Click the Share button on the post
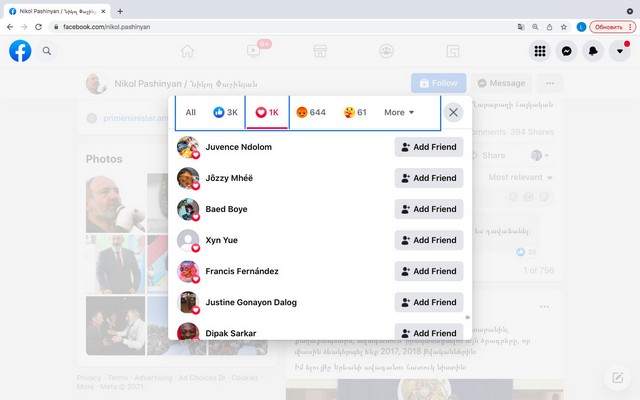 (x=488, y=156)
